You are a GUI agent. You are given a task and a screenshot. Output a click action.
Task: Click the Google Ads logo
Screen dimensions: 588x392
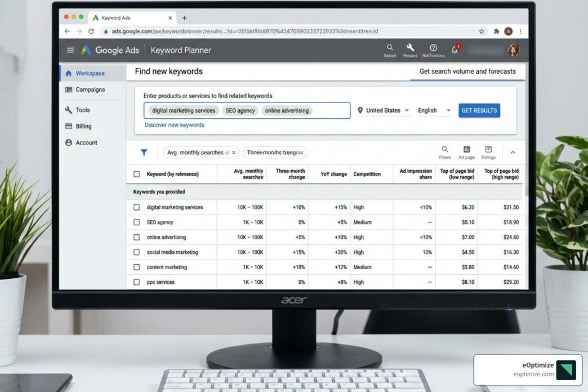[x=110, y=50]
